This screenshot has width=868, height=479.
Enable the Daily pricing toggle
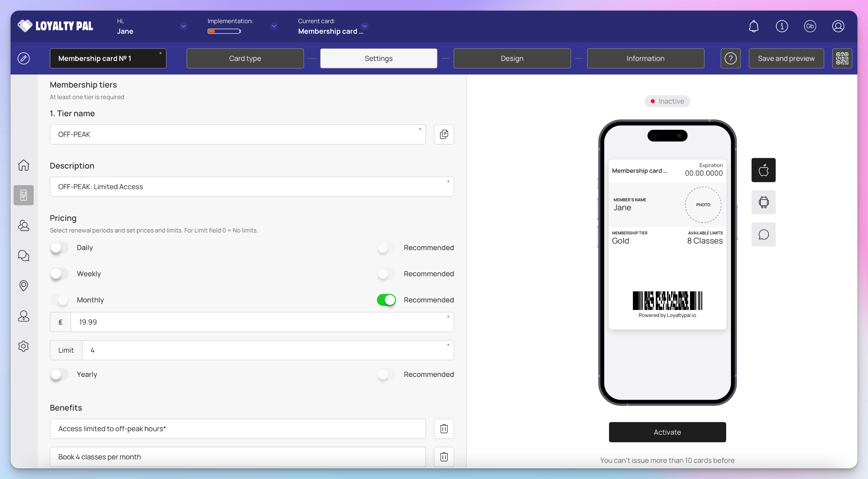coord(59,248)
